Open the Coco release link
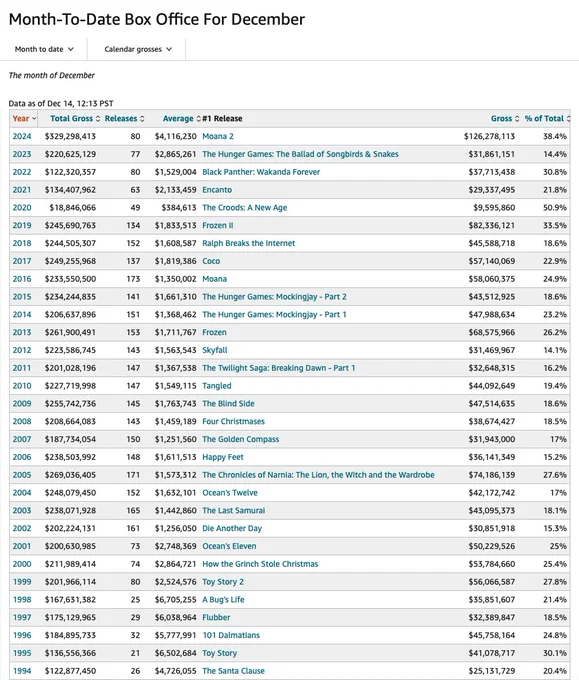This screenshot has height=680, width=579. point(211,261)
